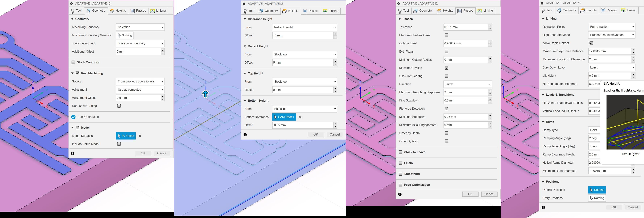Enable the Reduce Air Cutting checkbox
644x218 pixels.
(119, 106)
